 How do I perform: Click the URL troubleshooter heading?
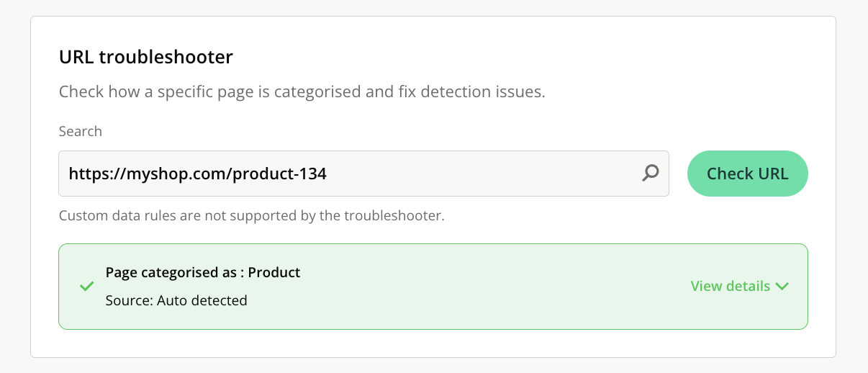coord(146,57)
